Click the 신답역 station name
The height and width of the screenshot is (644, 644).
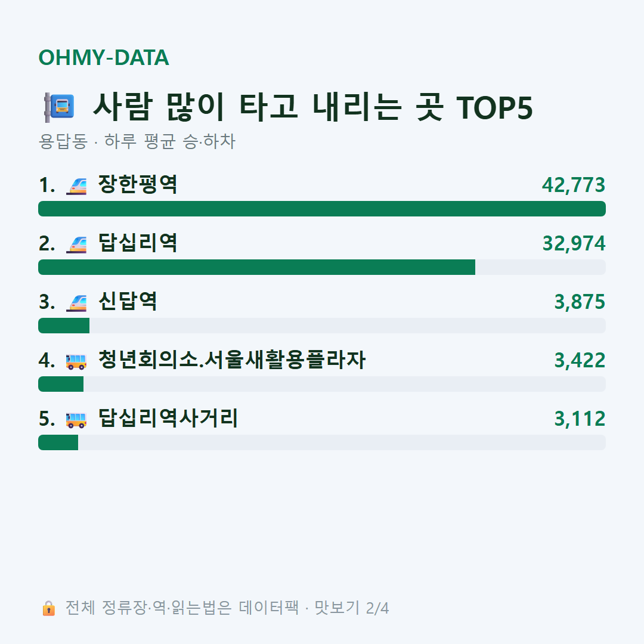tap(128, 302)
